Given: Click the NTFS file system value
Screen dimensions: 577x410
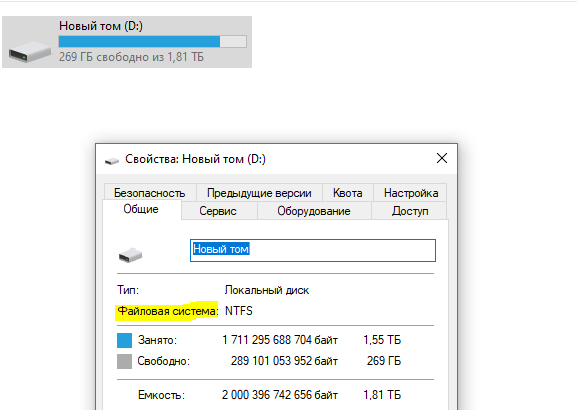Looking at the screenshot, I should (238, 311).
